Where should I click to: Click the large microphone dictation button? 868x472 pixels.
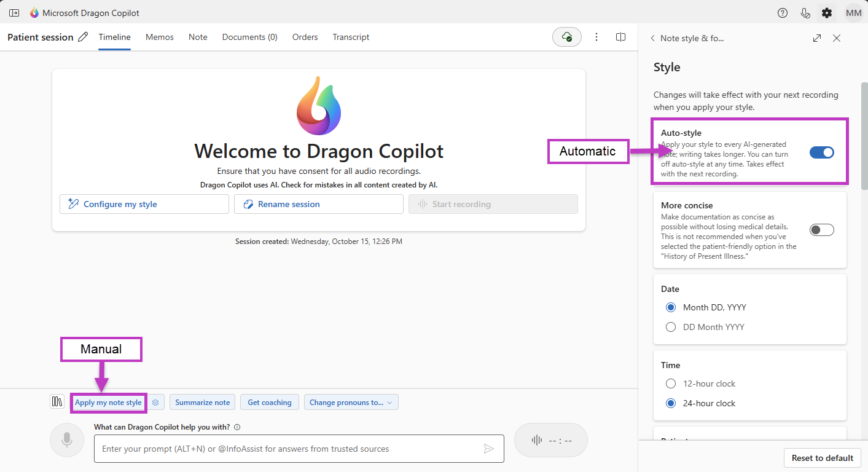66,440
